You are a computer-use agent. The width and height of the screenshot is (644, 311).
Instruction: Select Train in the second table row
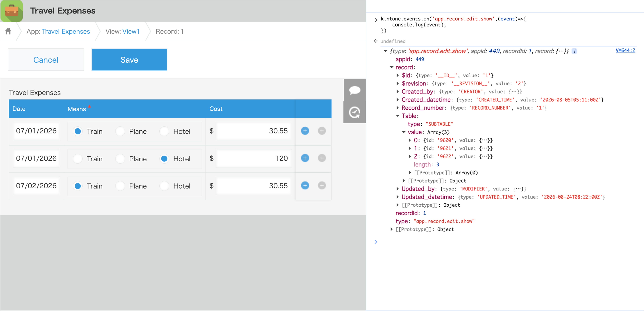pyautogui.click(x=78, y=159)
